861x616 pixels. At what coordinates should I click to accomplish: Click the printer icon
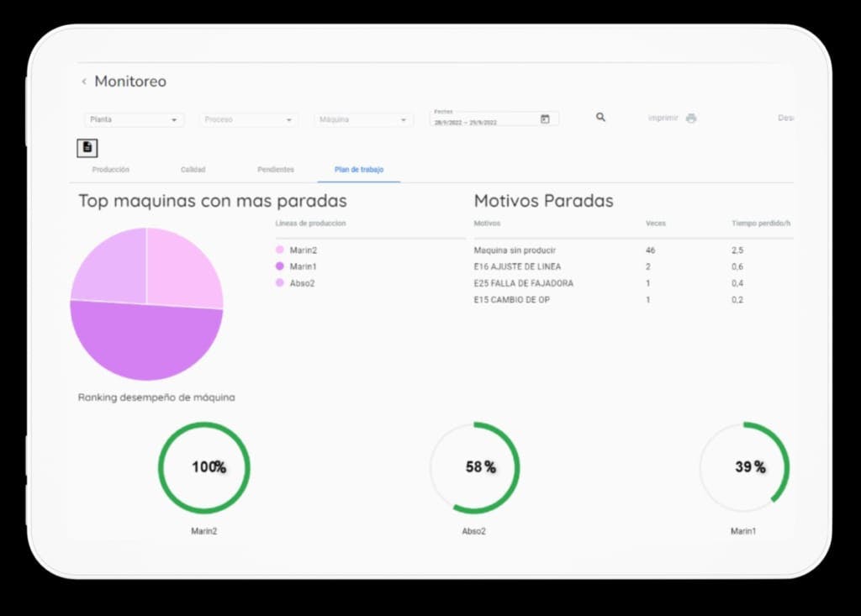pos(691,118)
